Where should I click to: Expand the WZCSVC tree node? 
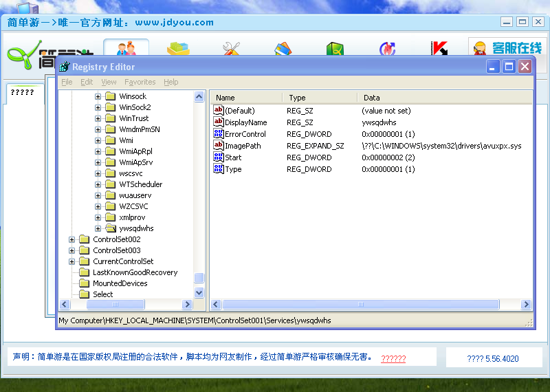point(98,206)
